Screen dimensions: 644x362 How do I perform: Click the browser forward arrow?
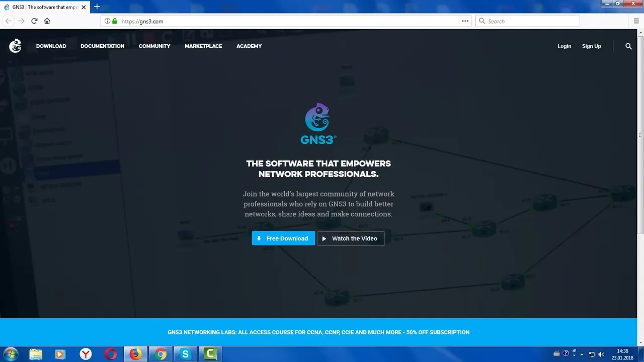pyautogui.click(x=21, y=21)
